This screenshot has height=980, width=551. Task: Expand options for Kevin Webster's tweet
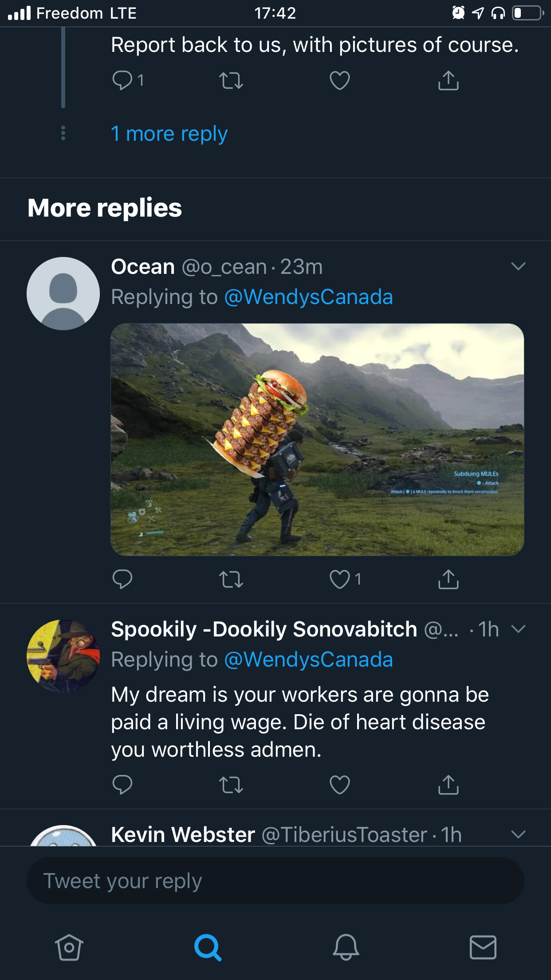coord(518,834)
